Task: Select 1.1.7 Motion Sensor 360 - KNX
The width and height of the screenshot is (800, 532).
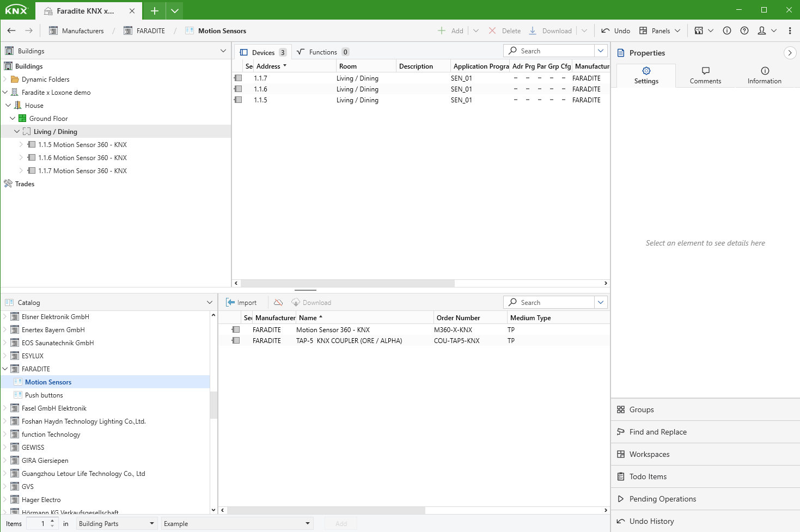Action: tap(82, 170)
